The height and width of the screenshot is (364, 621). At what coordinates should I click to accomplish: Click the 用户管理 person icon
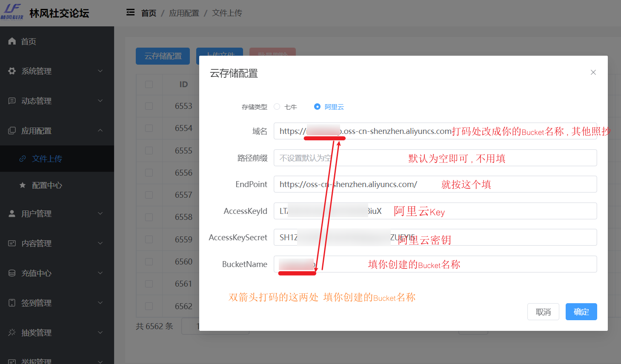12,213
